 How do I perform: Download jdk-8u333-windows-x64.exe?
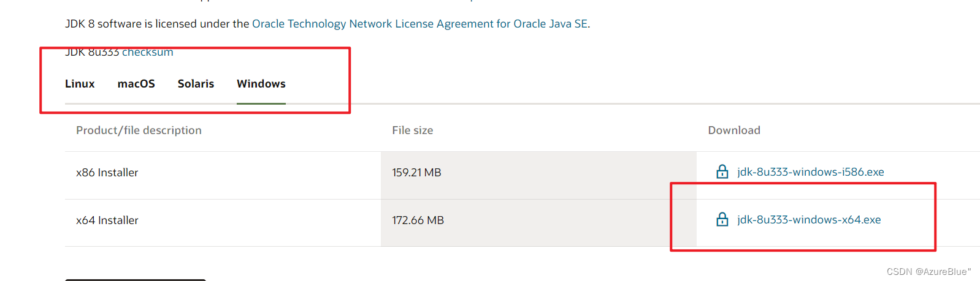tap(809, 220)
